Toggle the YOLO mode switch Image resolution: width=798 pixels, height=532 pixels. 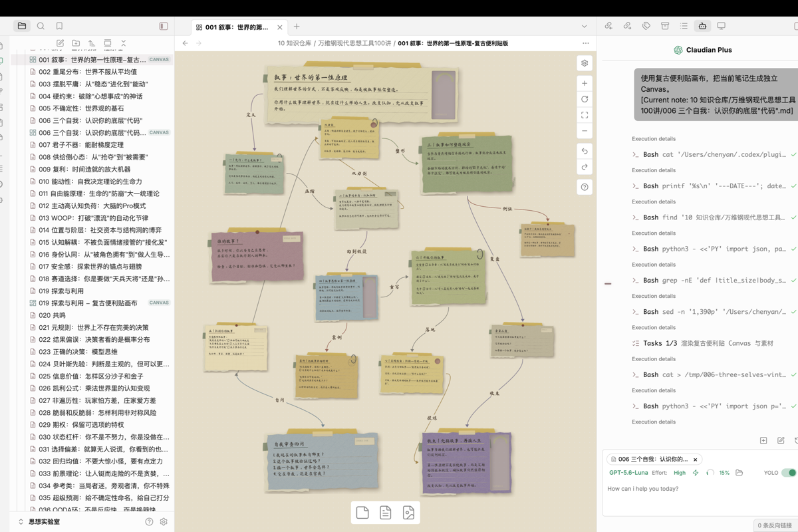tap(789, 473)
